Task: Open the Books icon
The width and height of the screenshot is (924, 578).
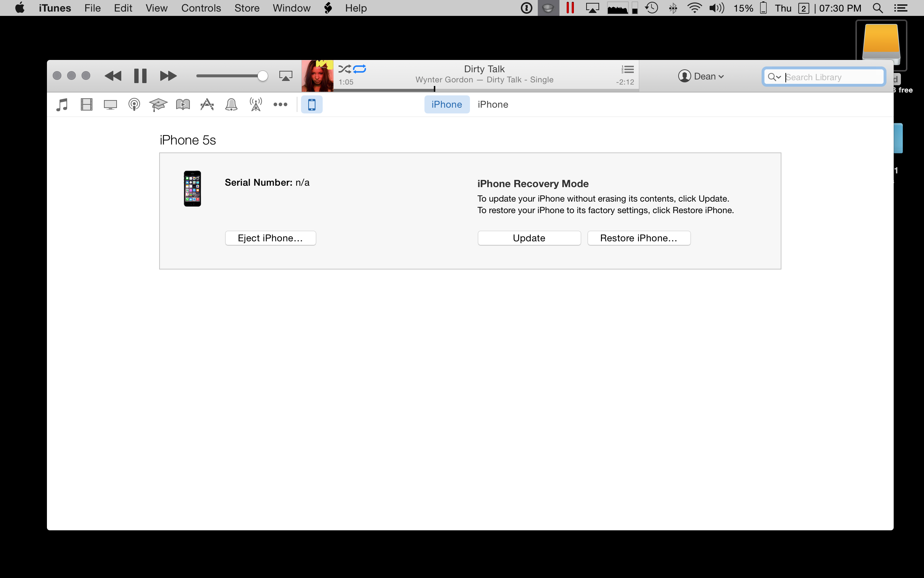Action: [183, 104]
